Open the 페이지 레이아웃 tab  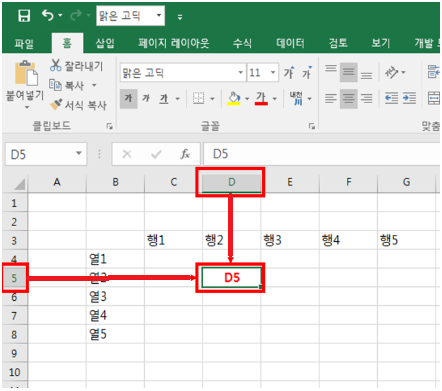tap(174, 43)
